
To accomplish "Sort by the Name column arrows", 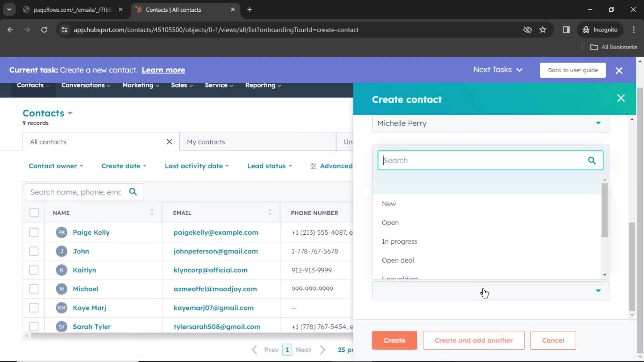I will 152,213.
